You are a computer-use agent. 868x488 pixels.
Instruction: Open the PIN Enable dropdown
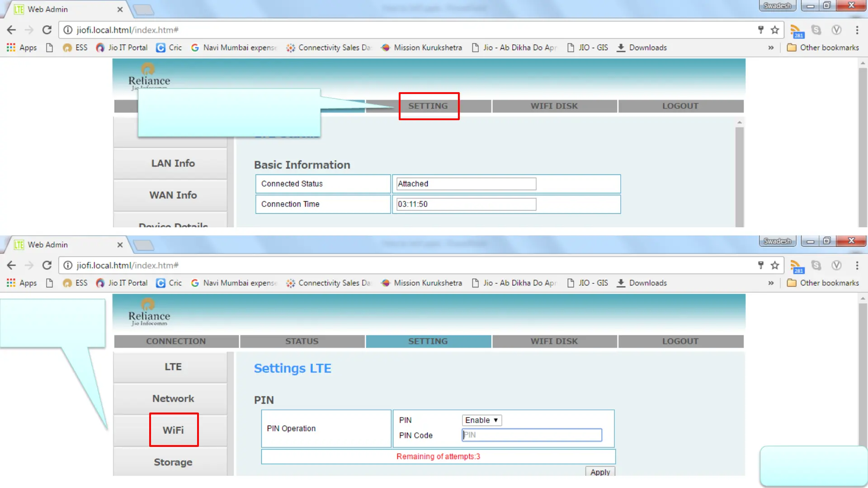click(x=481, y=420)
